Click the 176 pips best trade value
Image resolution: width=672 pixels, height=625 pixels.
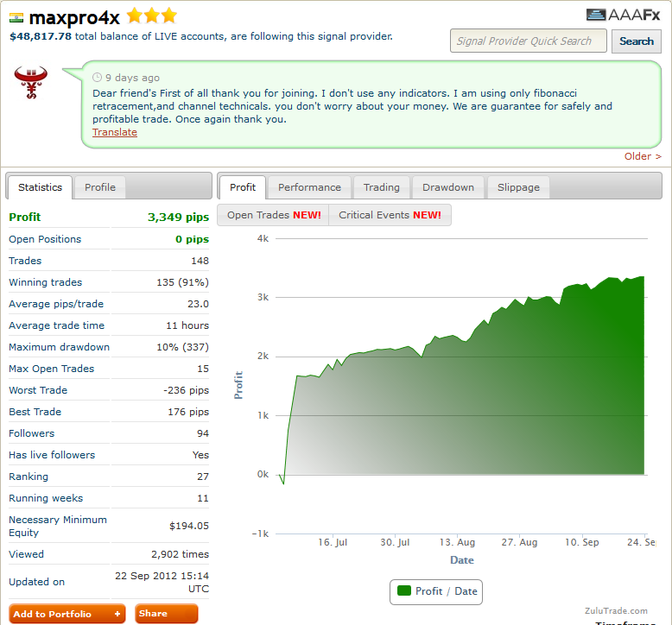click(x=188, y=412)
